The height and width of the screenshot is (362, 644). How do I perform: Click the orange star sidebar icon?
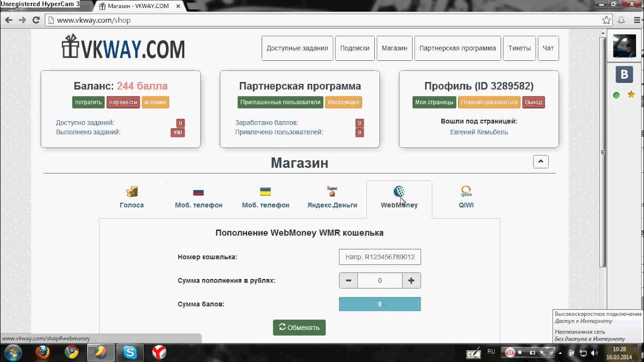click(631, 95)
